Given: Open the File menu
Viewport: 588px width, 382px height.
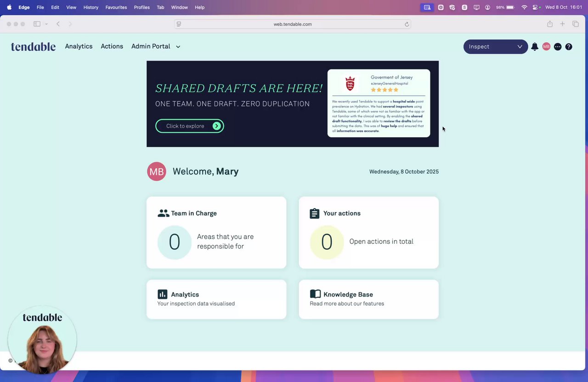Looking at the screenshot, I should click(x=40, y=7).
